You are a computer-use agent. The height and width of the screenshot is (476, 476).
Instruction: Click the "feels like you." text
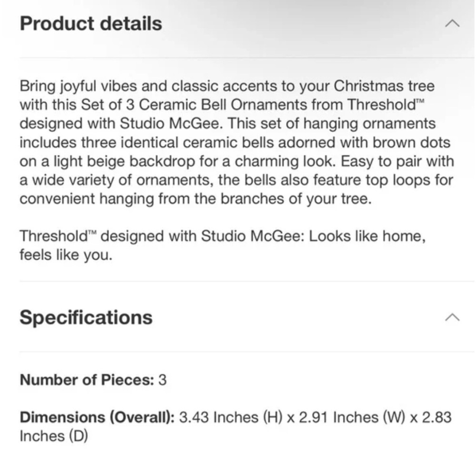point(66,255)
